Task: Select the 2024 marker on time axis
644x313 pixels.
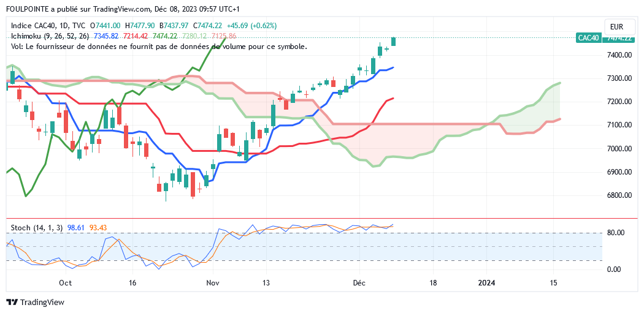Action: click(486, 284)
